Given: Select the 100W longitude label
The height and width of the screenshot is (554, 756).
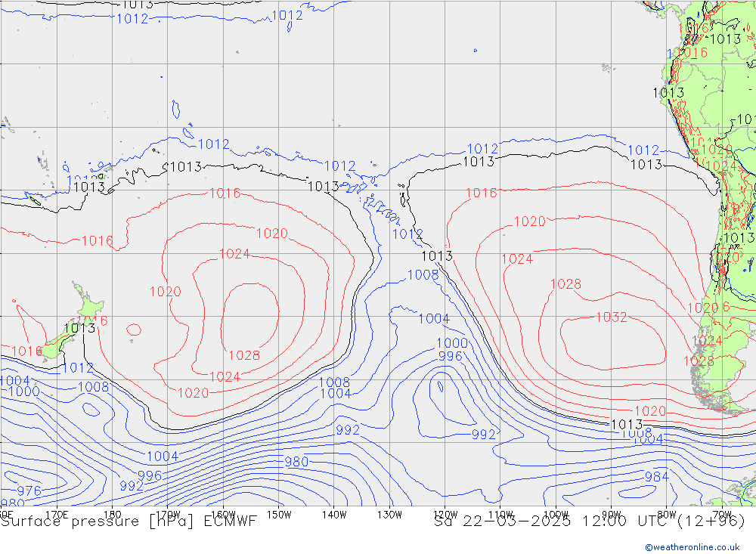Looking at the screenshot, I should click(556, 515).
